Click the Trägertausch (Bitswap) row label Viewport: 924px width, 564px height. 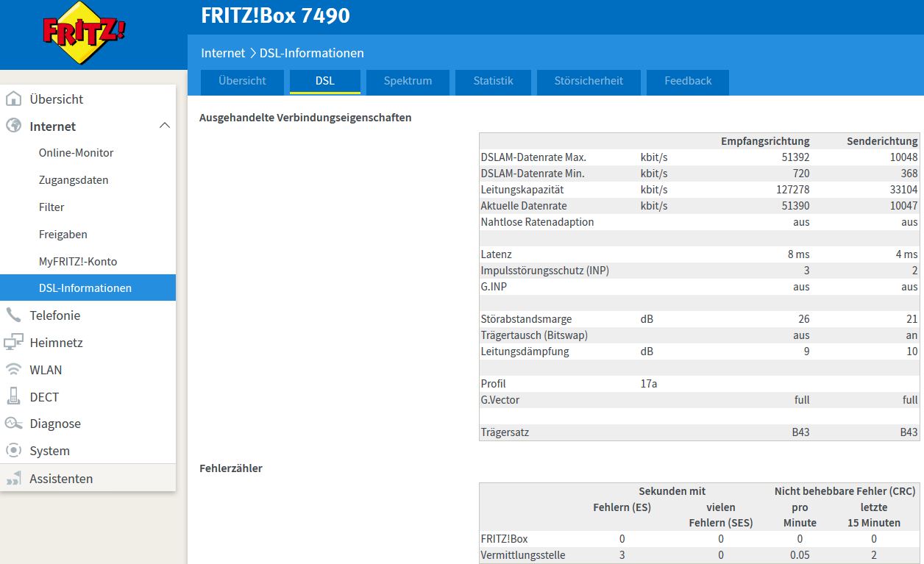click(x=534, y=335)
